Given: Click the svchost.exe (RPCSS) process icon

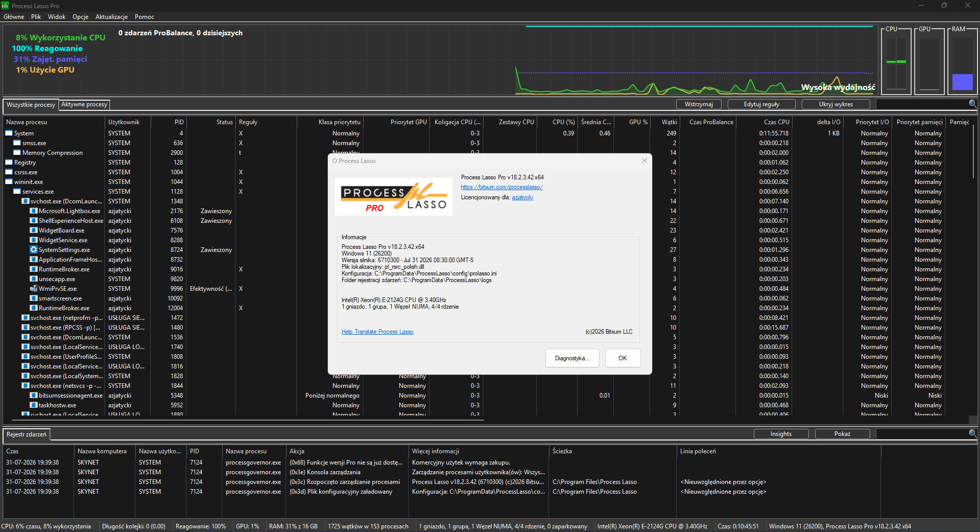Looking at the screenshot, I should 26,328.
